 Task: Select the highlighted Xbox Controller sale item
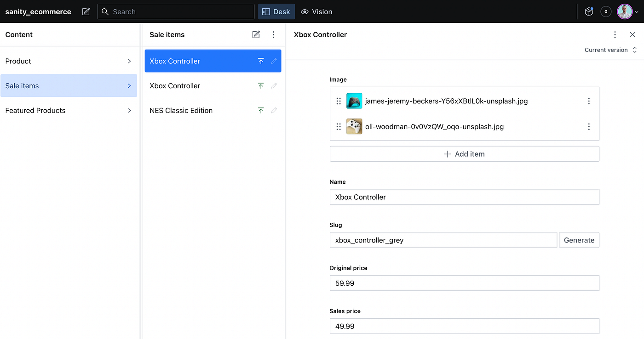click(x=213, y=61)
